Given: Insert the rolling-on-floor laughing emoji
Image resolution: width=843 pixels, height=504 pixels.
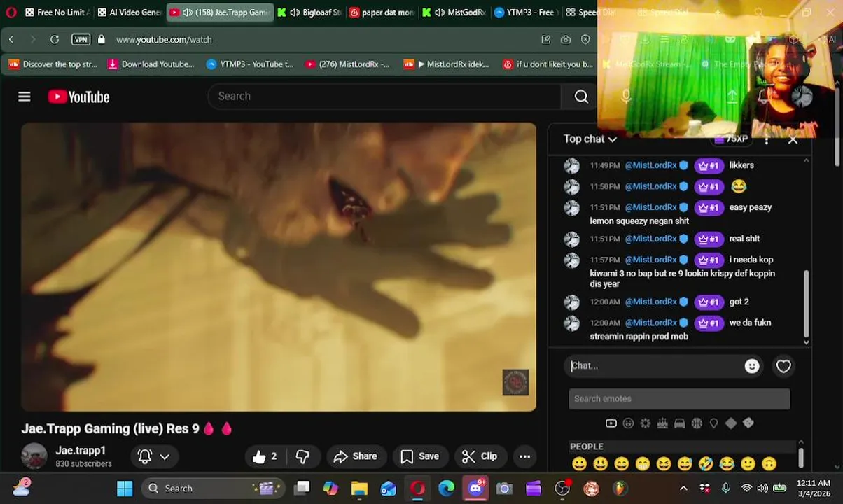Looking at the screenshot, I should pyautogui.click(x=706, y=463).
